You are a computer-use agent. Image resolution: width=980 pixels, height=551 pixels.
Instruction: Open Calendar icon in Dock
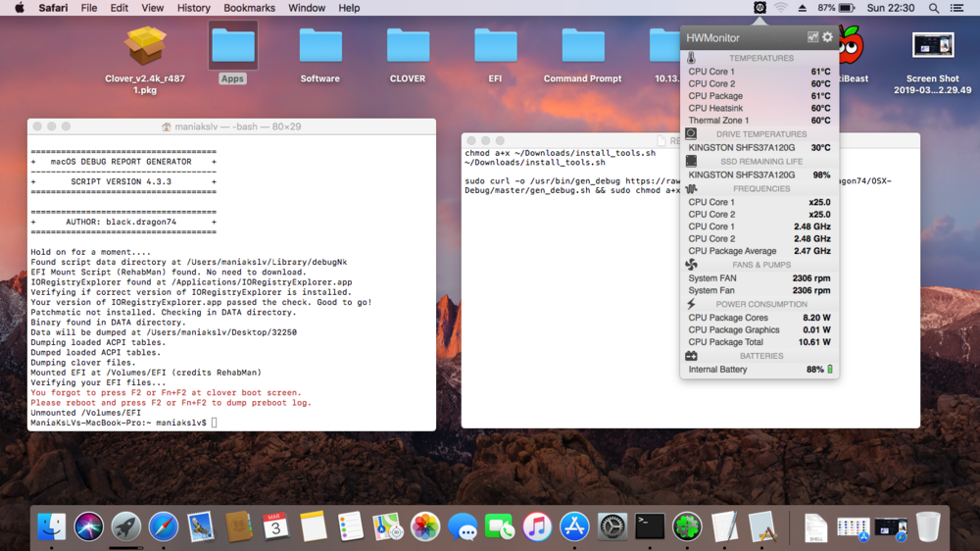[x=275, y=526]
